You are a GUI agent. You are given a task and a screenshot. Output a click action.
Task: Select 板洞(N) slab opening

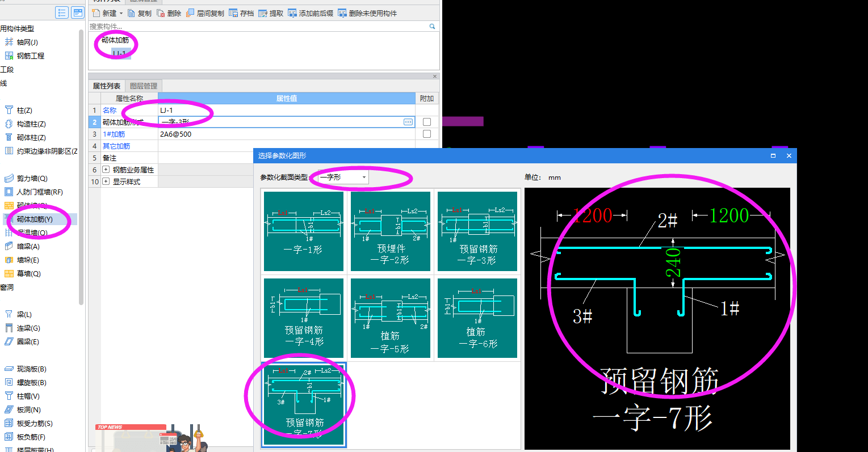(23, 409)
